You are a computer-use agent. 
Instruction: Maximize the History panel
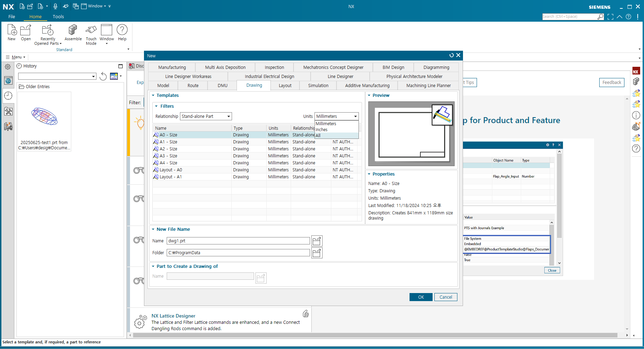[x=121, y=66]
